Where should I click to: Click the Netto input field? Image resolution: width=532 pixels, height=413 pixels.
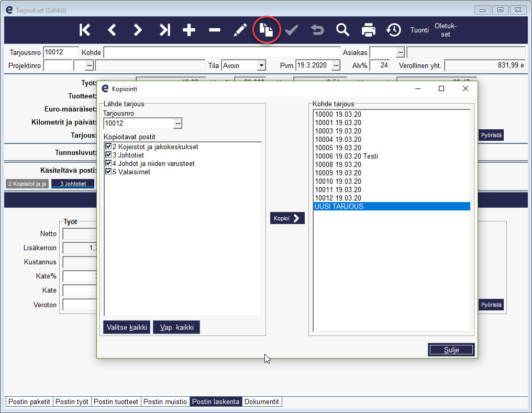80,234
